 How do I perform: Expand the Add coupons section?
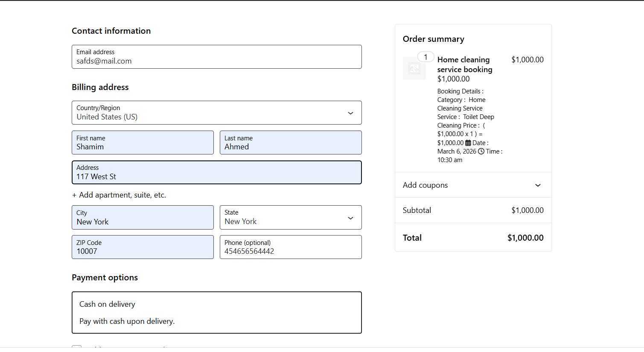click(473, 185)
